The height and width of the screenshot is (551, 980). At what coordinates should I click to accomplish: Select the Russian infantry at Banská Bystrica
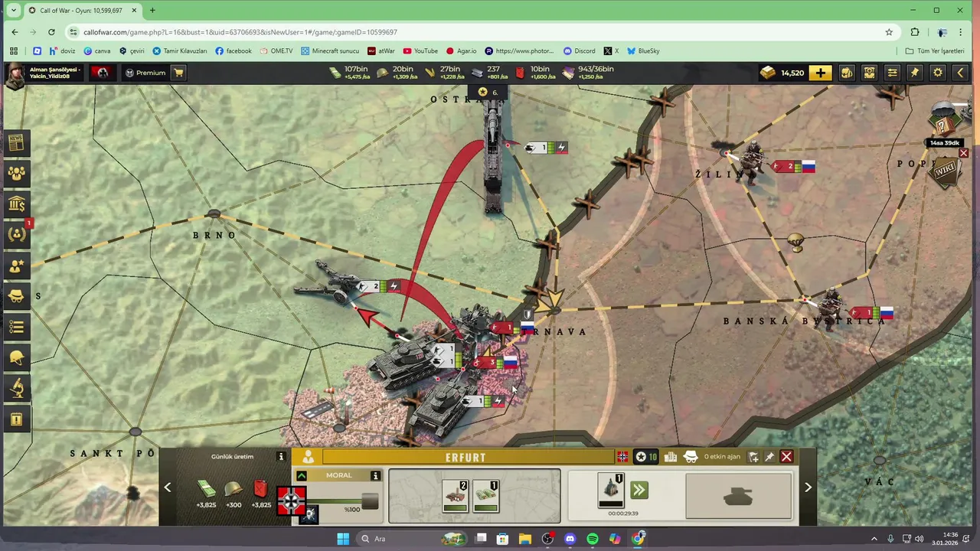tap(831, 305)
